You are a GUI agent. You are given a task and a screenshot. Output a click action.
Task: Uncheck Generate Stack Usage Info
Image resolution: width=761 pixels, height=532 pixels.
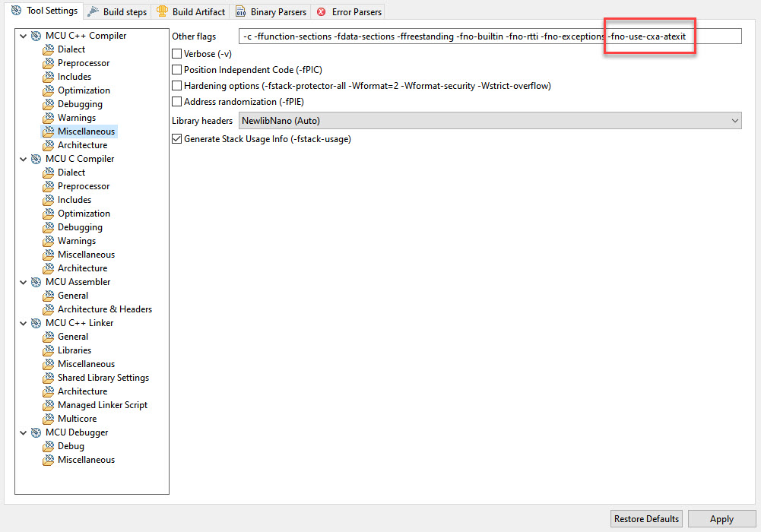pyautogui.click(x=177, y=139)
